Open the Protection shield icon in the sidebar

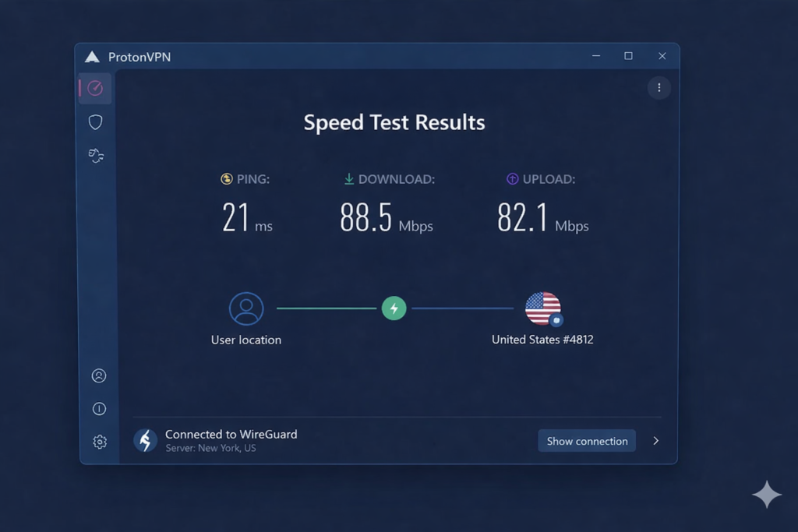(95, 122)
